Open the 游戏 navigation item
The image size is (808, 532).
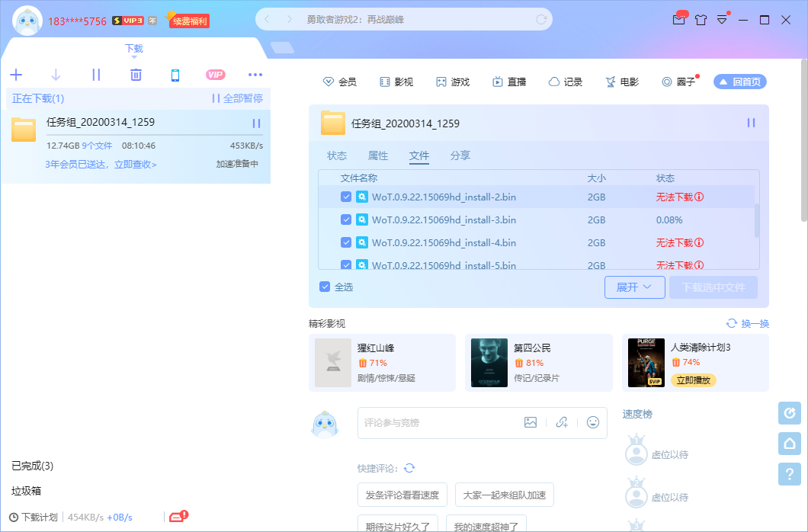pos(453,82)
